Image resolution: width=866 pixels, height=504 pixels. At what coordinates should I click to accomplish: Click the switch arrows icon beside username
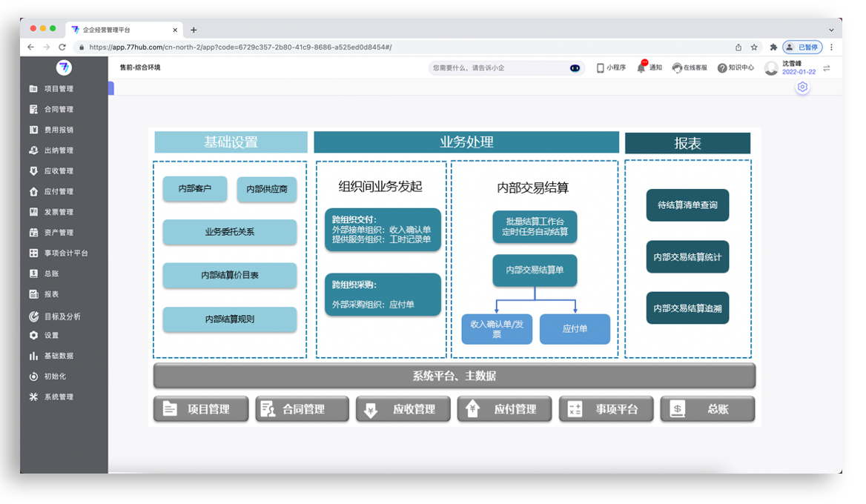[x=827, y=68]
